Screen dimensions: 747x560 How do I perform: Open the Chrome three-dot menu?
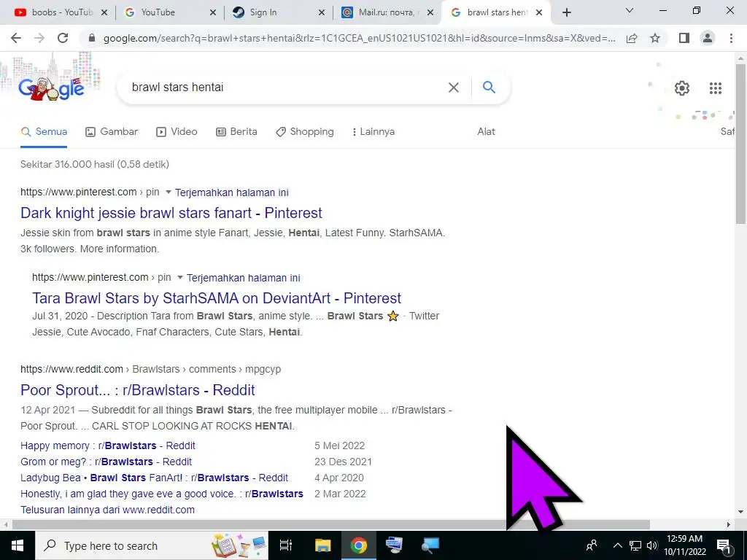click(731, 38)
